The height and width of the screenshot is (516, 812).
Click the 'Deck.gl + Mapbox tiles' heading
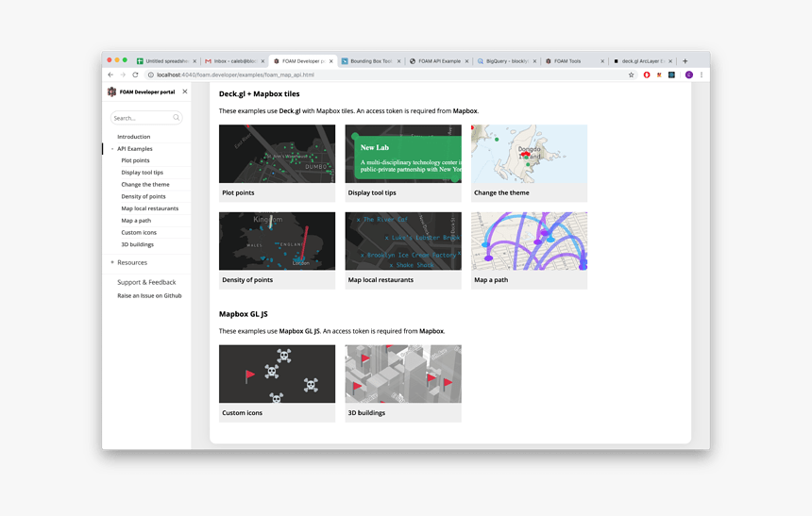coord(260,93)
